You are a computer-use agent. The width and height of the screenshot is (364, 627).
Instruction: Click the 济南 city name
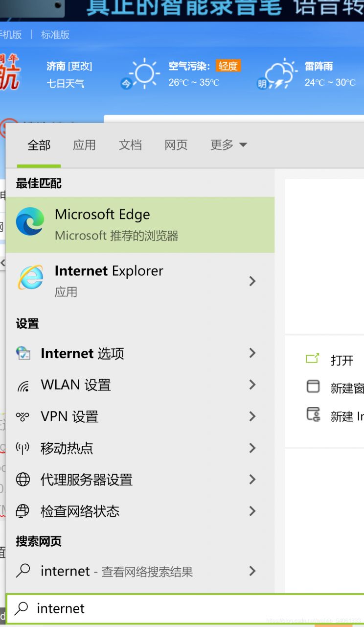tap(56, 66)
